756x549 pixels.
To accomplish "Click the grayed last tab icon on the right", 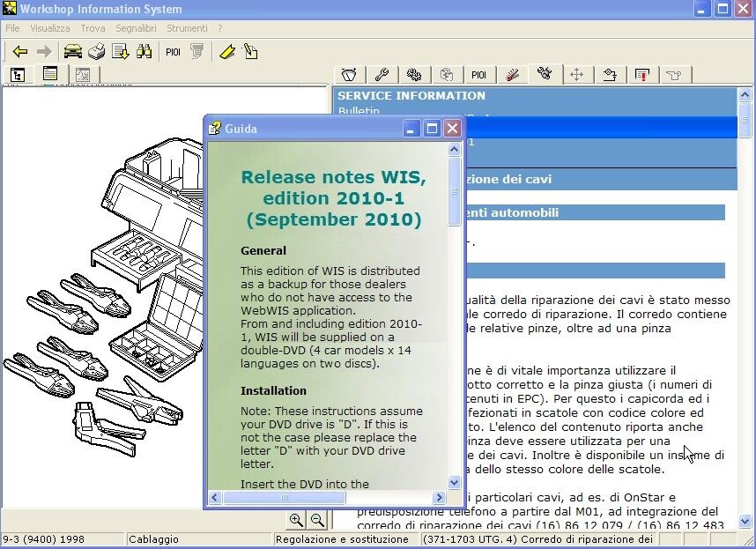I will (675, 75).
